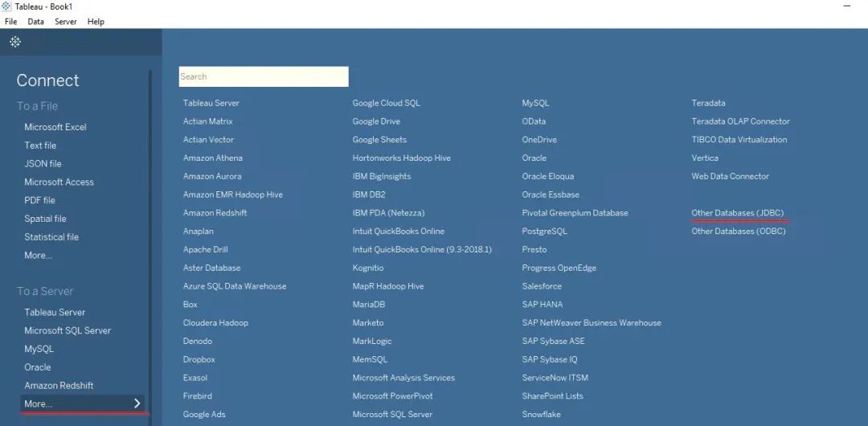The image size is (868, 426).
Task: Connect to a JSON file
Action: tap(43, 163)
